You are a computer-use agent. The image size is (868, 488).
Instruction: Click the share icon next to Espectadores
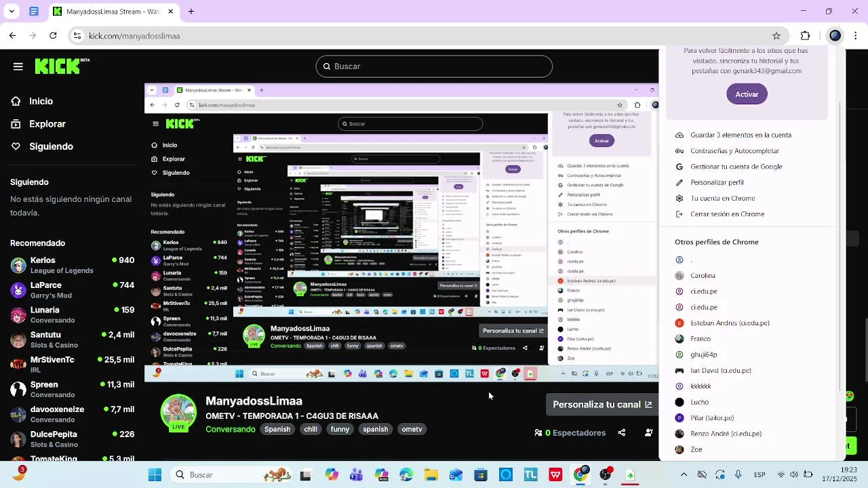[622, 432]
